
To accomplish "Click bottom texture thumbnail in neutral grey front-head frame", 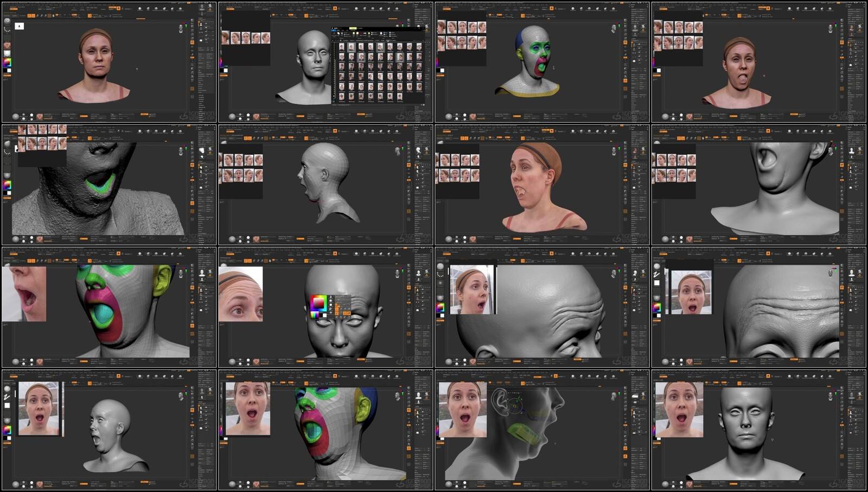I will [x=689, y=484].
